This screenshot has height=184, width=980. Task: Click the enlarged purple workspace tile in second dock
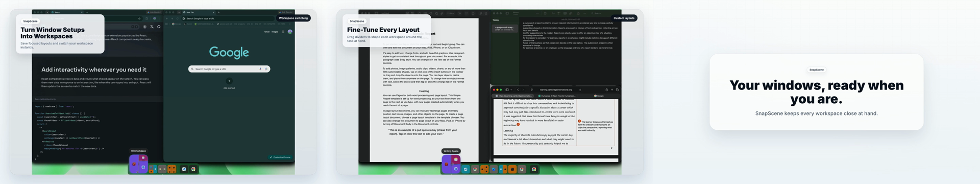pos(451,164)
